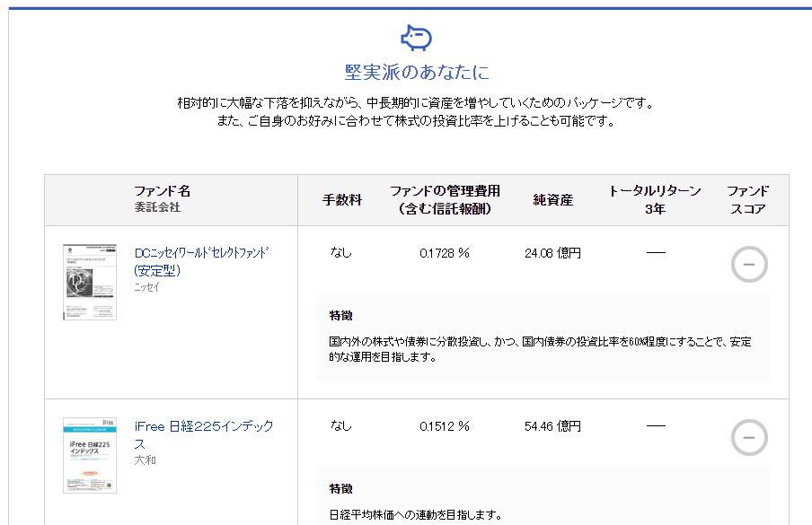View iFree 日経225 prospectus thumbnail

click(90, 455)
